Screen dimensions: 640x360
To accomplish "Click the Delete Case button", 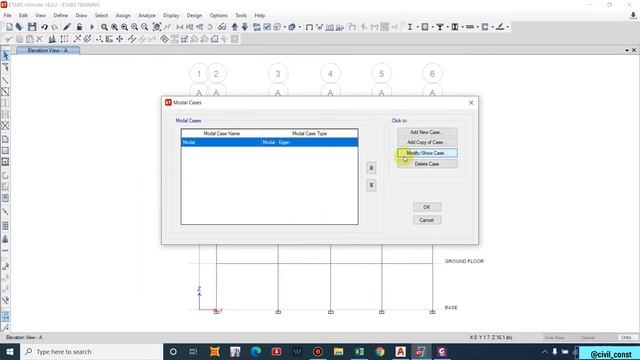I will (427, 164).
